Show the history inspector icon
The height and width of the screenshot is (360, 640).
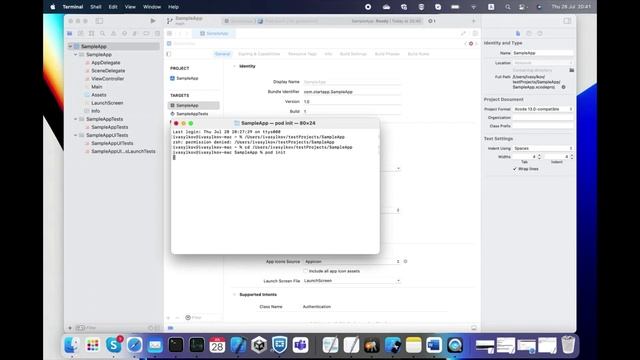click(x=529, y=33)
